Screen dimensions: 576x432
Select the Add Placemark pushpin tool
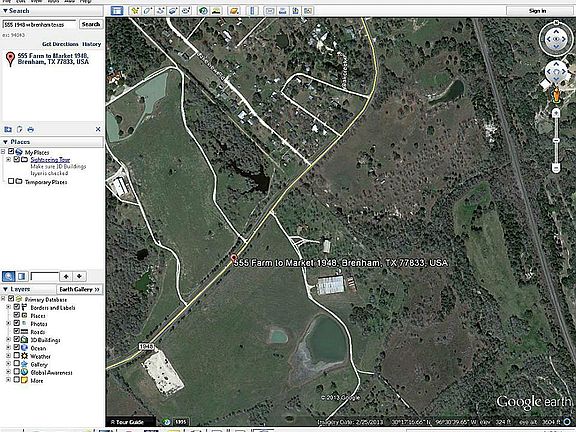pos(135,11)
